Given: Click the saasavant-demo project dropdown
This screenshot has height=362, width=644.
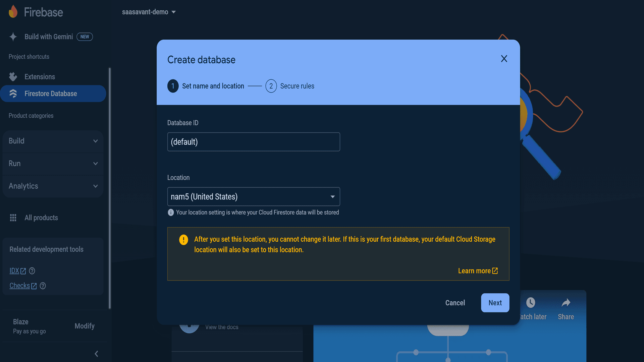Looking at the screenshot, I should (x=149, y=12).
